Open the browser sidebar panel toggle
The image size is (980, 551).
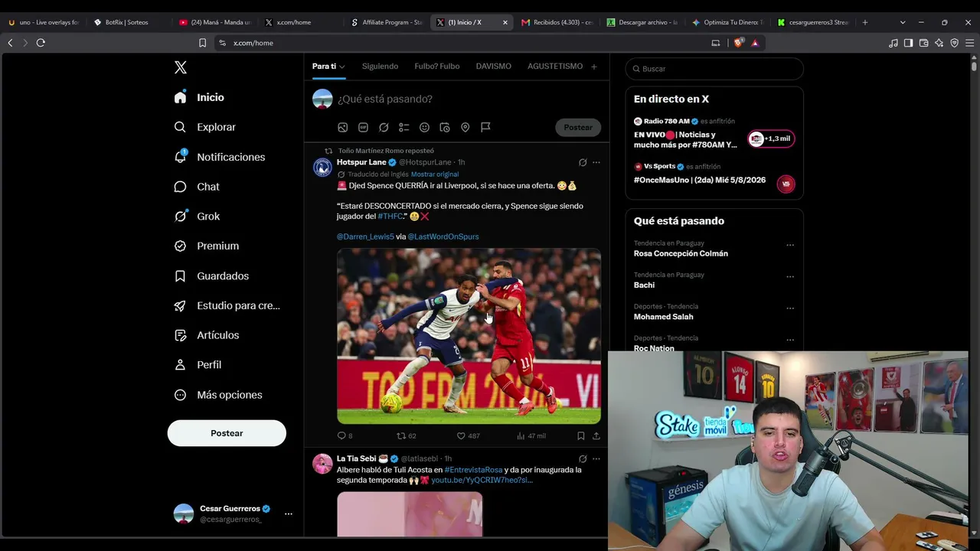point(908,43)
